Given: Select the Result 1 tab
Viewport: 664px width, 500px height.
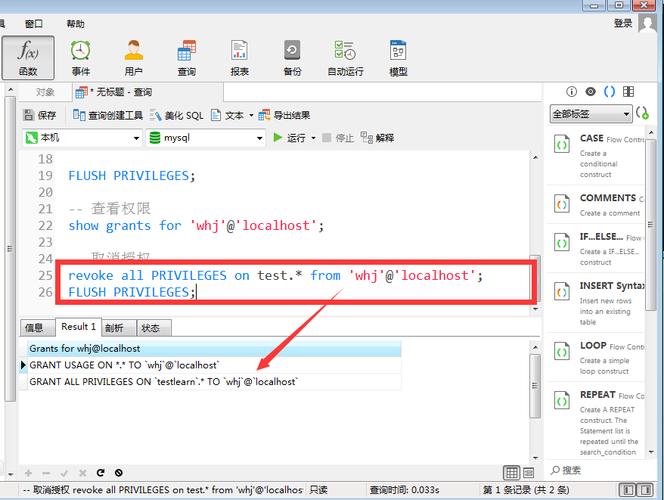Looking at the screenshot, I should pyautogui.click(x=78, y=327).
